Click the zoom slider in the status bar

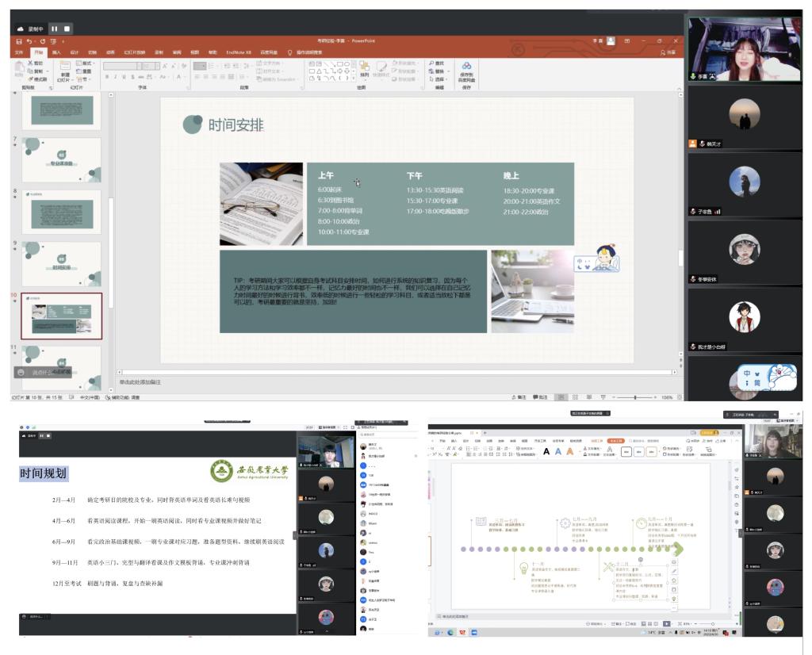point(634,396)
